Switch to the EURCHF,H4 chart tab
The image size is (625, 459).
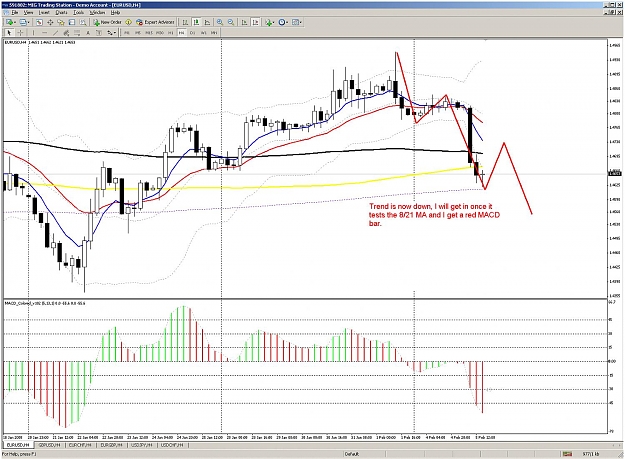click(x=80, y=445)
